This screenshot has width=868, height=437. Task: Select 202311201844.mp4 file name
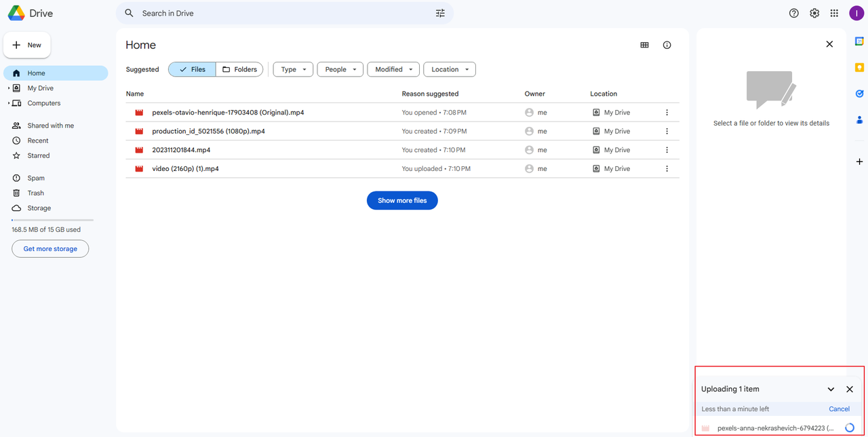pyautogui.click(x=181, y=150)
